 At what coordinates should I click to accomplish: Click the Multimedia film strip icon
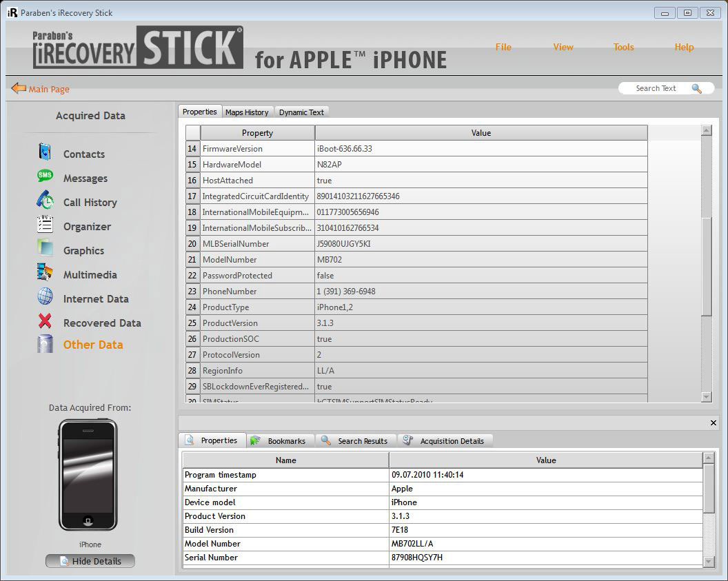tap(45, 272)
